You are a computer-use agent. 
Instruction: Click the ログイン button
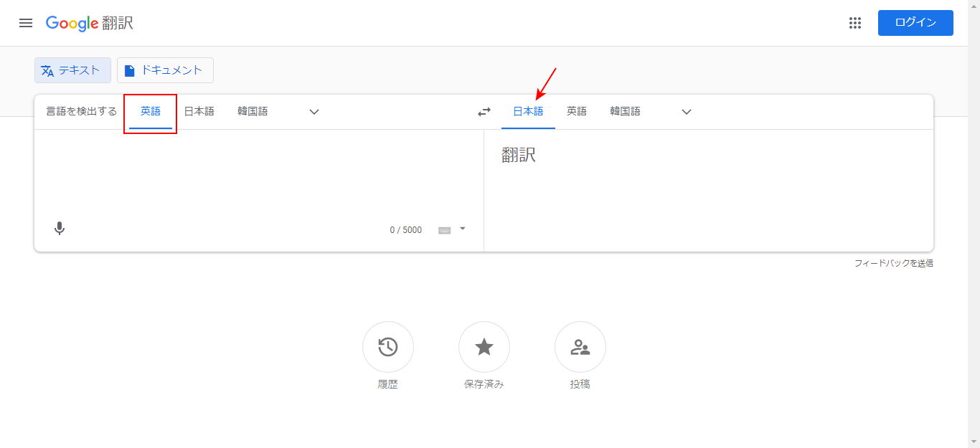click(915, 23)
